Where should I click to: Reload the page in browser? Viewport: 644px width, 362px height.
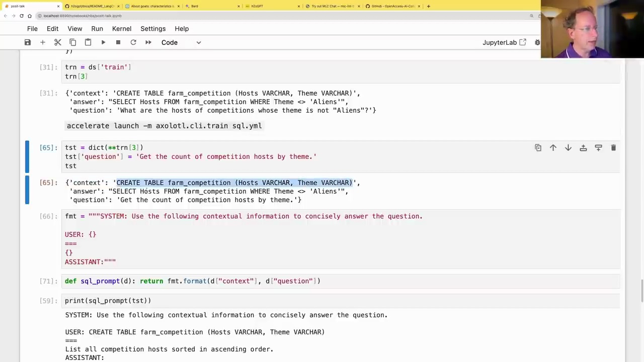(22, 16)
